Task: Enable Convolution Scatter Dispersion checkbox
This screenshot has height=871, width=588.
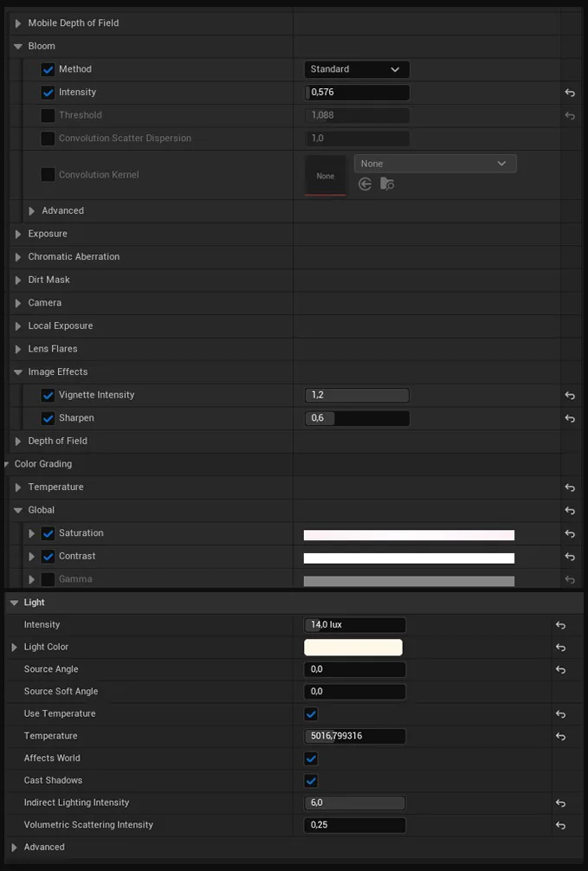Action: click(x=48, y=139)
